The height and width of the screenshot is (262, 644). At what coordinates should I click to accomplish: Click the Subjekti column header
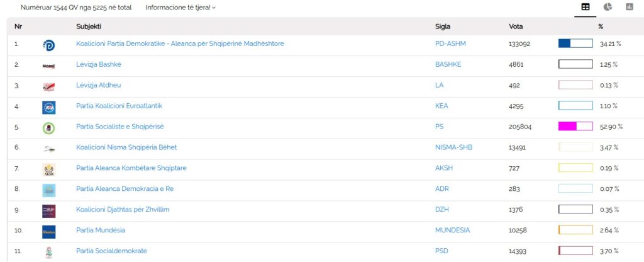(89, 26)
